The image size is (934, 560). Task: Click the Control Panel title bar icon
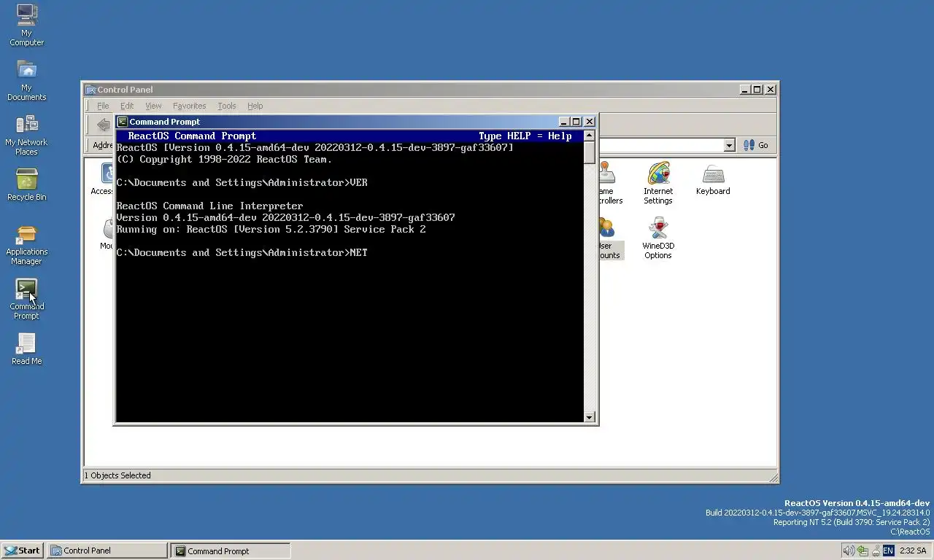(x=90, y=90)
